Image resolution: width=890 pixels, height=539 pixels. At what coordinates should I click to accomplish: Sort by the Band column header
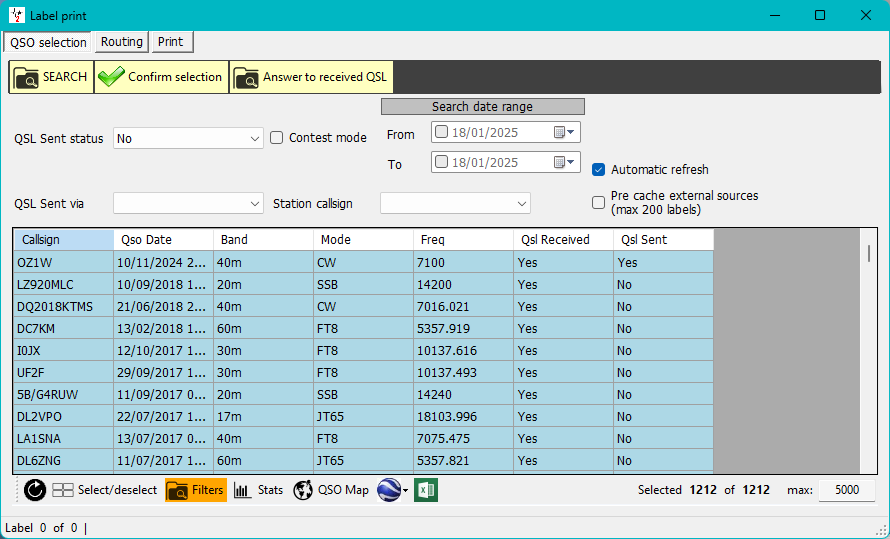click(x=263, y=239)
